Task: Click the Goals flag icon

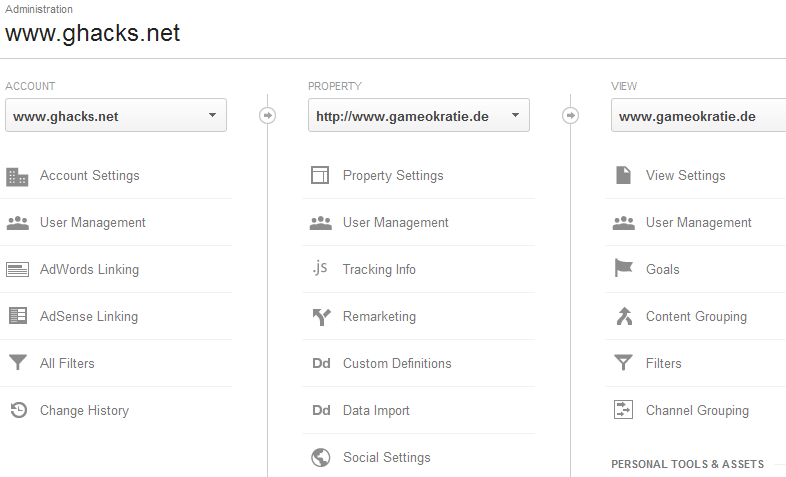Action: tap(624, 270)
